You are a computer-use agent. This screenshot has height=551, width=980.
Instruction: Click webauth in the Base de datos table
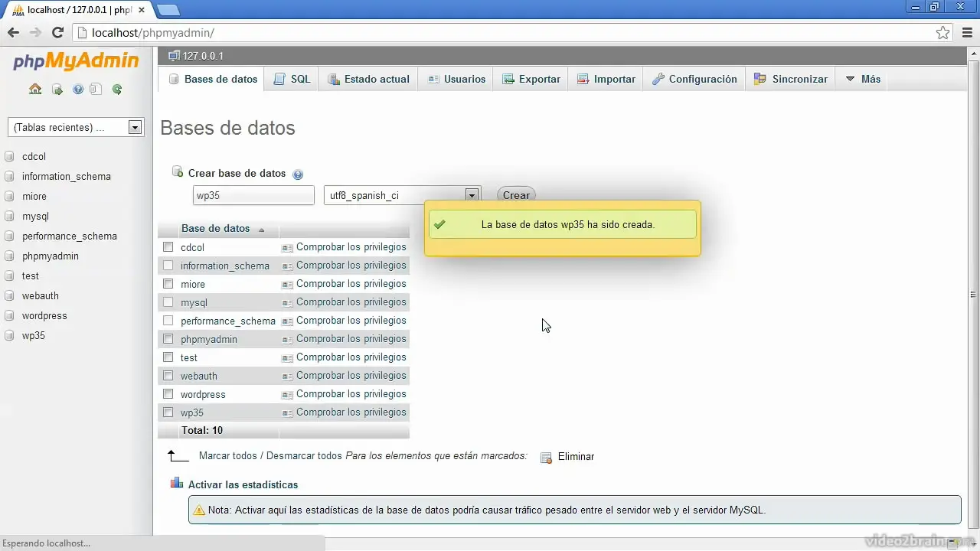pos(199,377)
